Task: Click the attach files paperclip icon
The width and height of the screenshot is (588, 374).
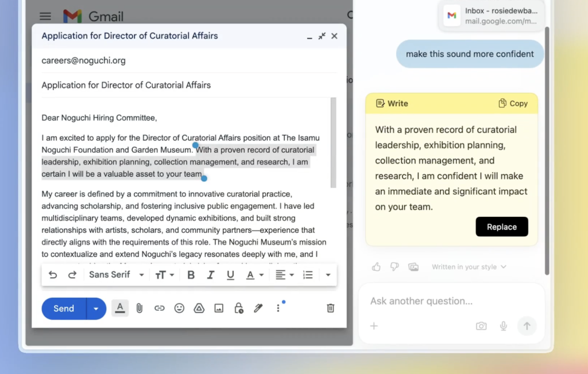Action: (x=139, y=308)
